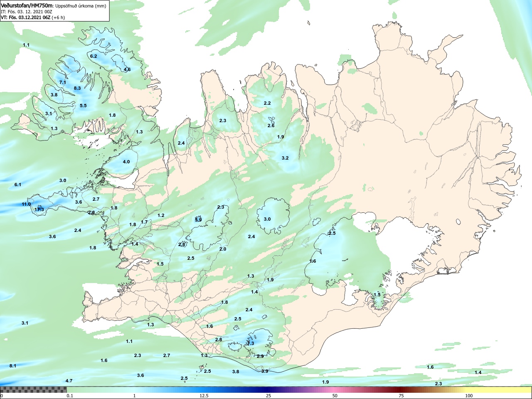Click the 0.1 tick on the color scale
Screen dimensions: 532x399
[70, 396]
